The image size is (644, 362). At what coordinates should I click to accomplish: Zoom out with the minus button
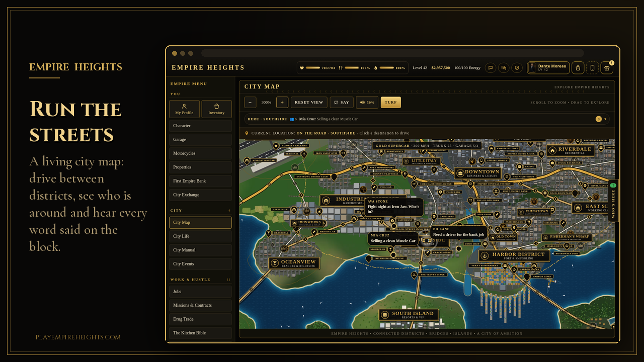coord(250,102)
